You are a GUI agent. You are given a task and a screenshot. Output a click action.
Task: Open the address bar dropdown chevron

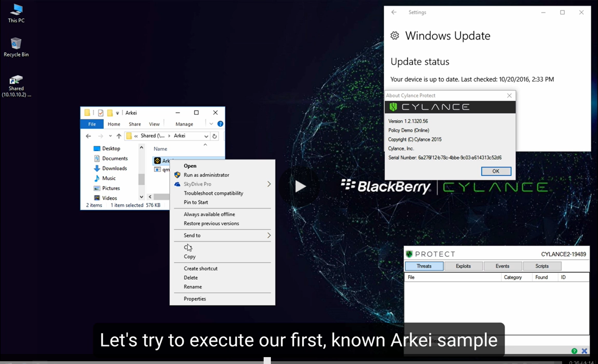pyautogui.click(x=205, y=136)
